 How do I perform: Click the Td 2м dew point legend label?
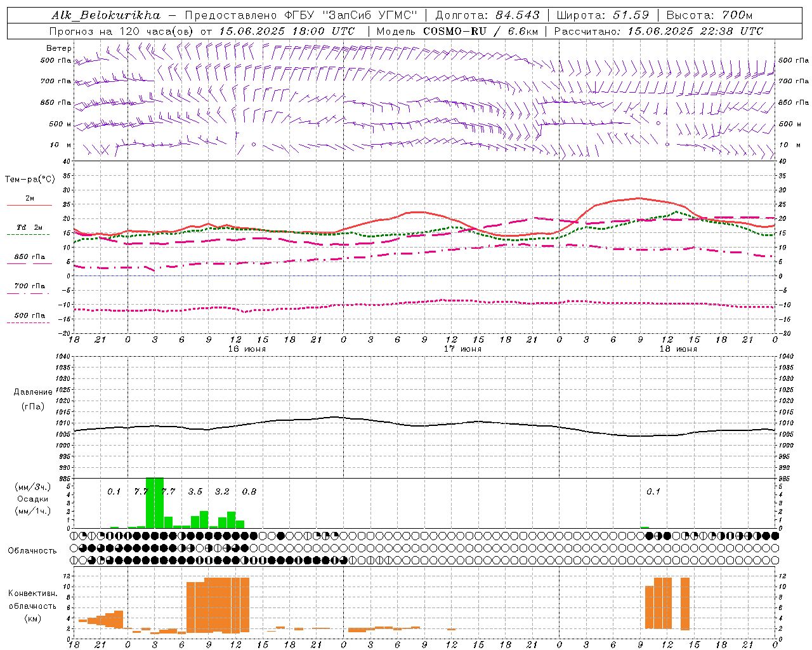[x=30, y=227]
